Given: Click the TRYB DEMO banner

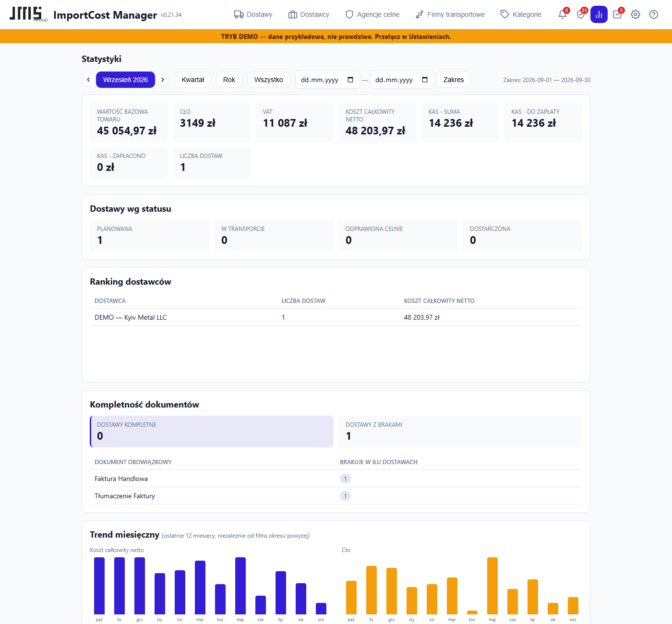Looking at the screenshot, I should point(336,36).
